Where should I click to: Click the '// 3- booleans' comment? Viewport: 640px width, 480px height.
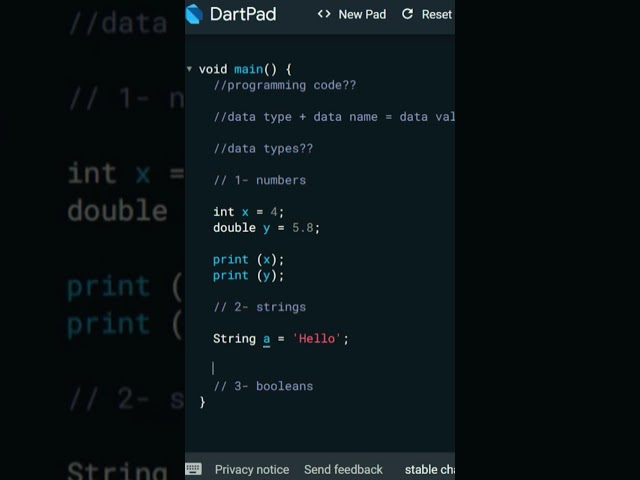[x=263, y=386]
